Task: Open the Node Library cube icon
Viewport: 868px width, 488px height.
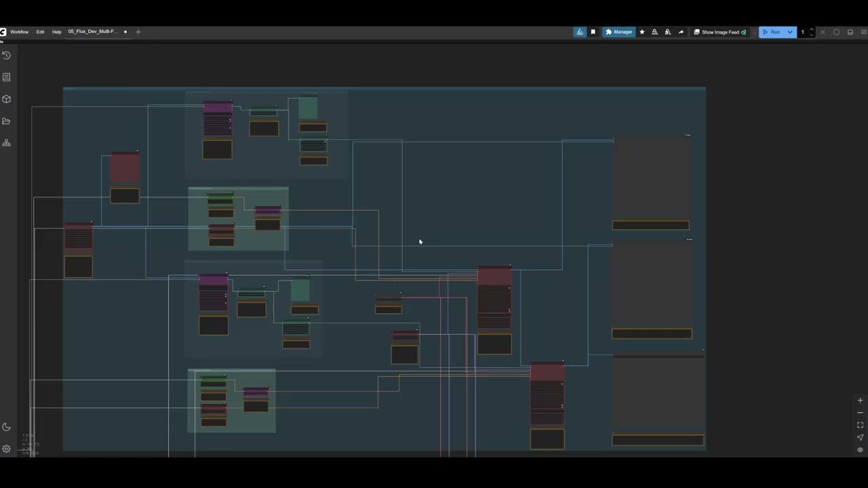Action: point(7,99)
